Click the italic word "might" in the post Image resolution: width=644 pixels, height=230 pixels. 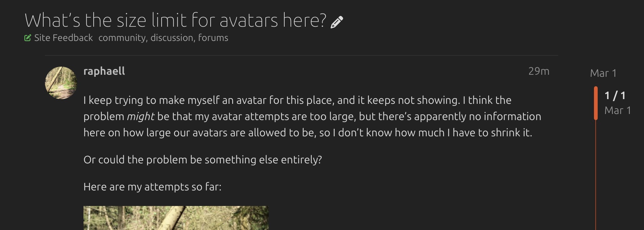tap(141, 117)
